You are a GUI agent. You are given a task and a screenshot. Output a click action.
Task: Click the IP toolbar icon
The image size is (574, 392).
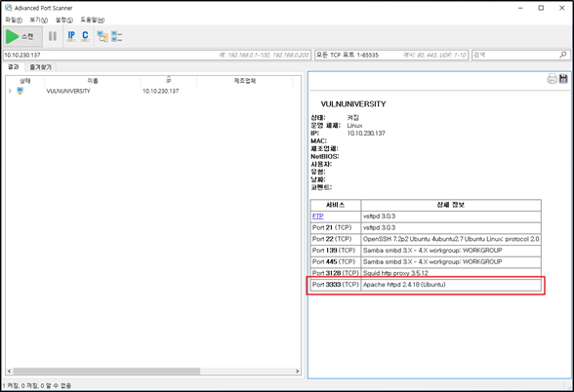coord(71,36)
